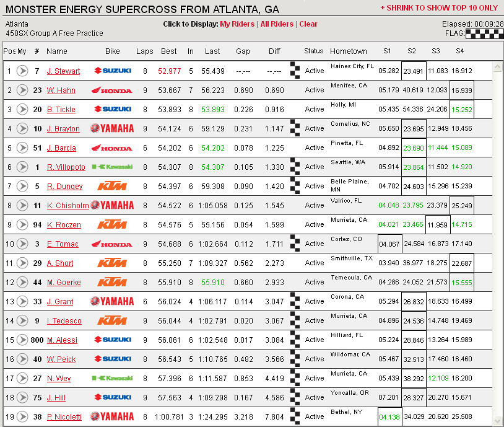Click the Suzuki logo in J. Stewart's row
Screen dimensions: 504x427
[113, 71]
